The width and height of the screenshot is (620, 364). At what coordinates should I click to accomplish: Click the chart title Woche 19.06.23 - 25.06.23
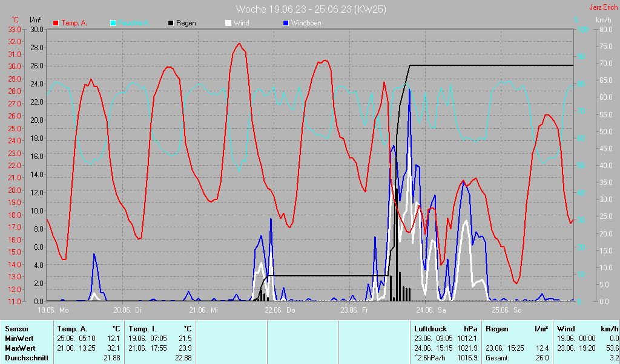(x=311, y=9)
